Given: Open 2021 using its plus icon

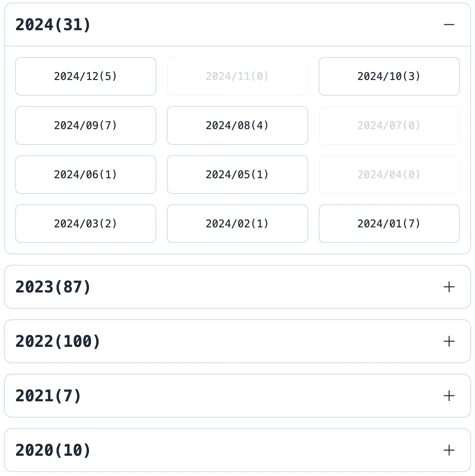Looking at the screenshot, I should point(449,396).
